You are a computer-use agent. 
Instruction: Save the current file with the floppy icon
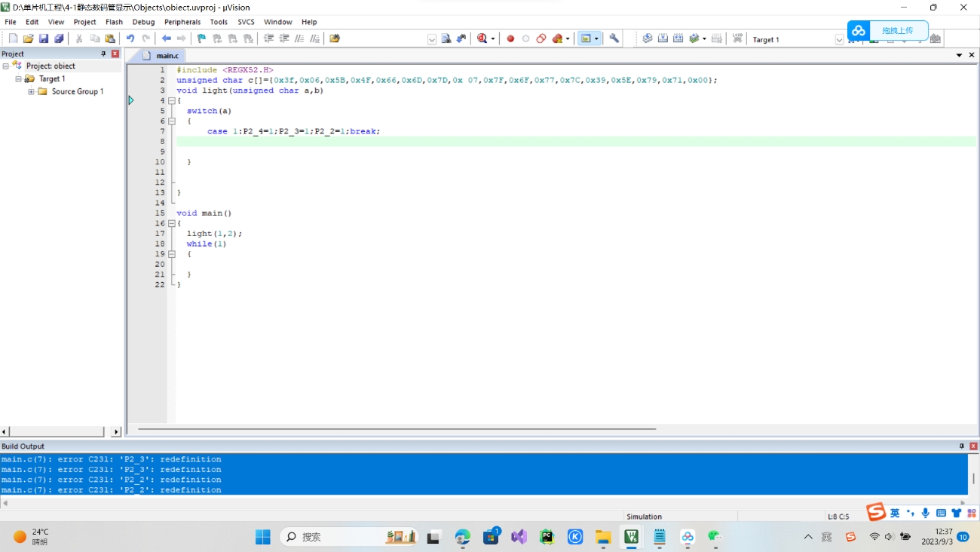point(43,38)
